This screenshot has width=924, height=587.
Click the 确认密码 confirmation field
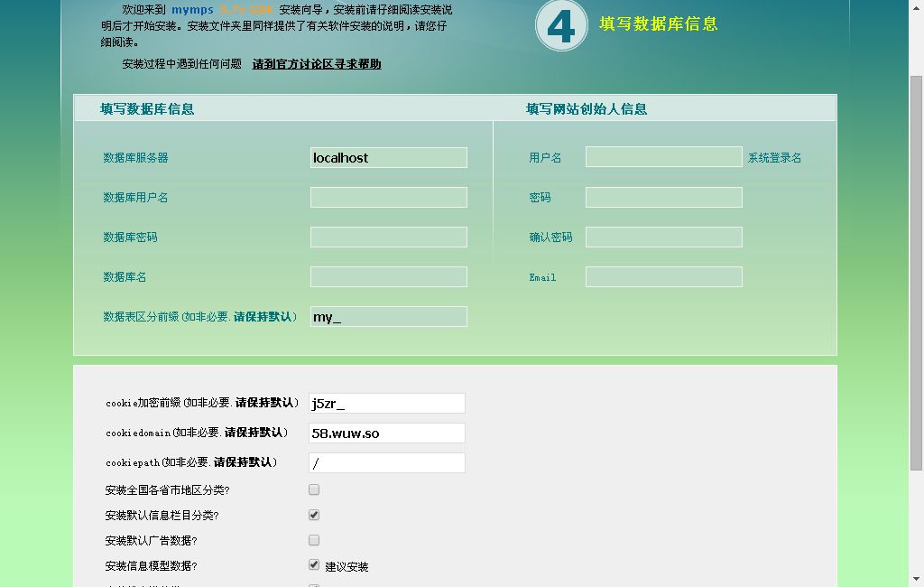pos(663,237)
